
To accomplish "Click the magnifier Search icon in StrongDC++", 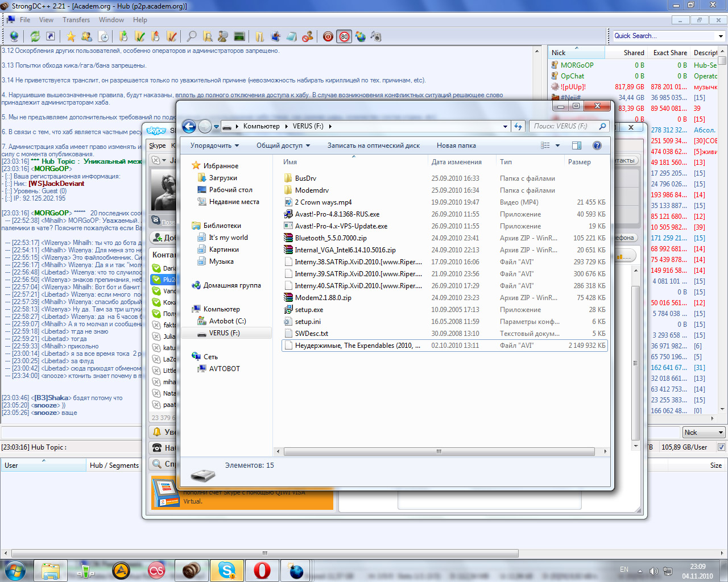I will pos(192,36).
